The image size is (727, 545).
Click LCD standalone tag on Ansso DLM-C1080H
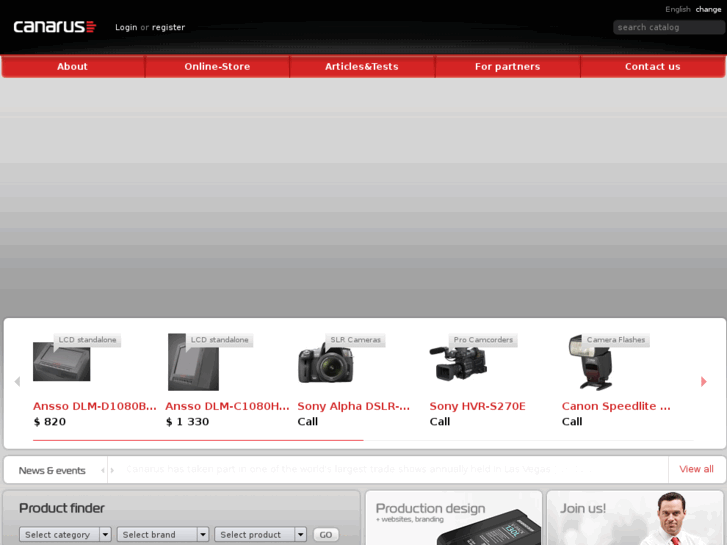point(219,340)
